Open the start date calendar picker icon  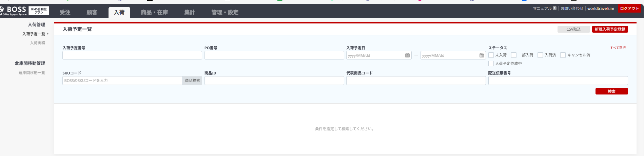coord(407,55)
